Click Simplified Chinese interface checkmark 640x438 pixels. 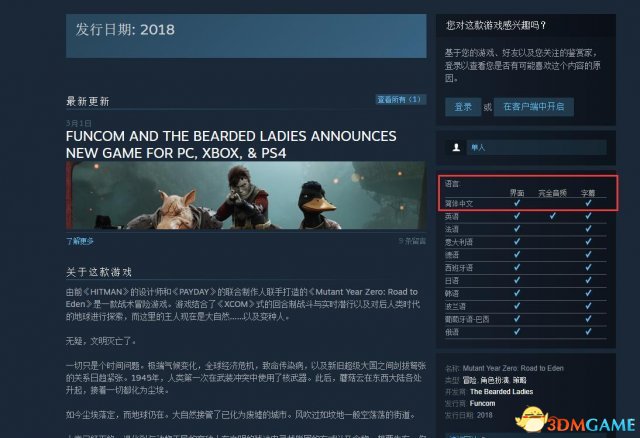tap(517, 203)
